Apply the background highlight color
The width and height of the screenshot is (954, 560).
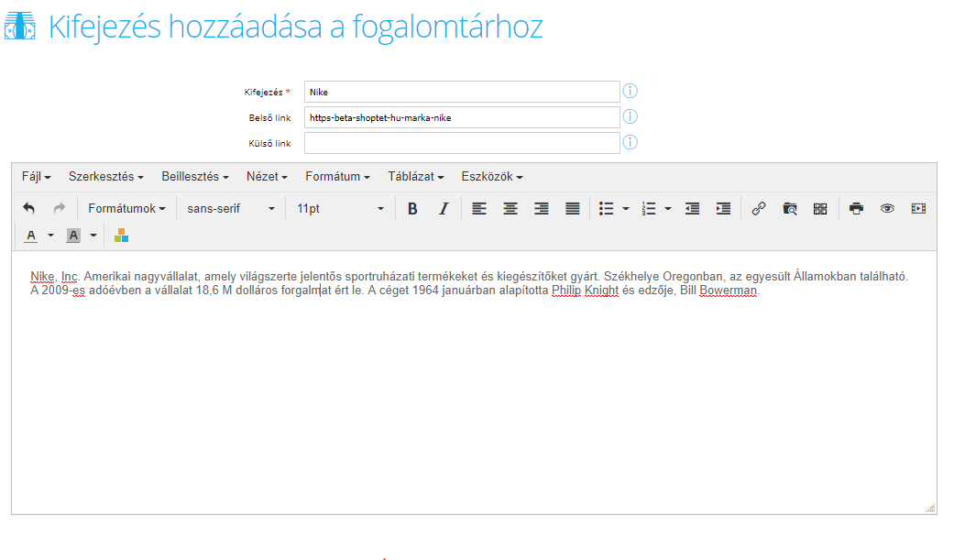point(73,236)
